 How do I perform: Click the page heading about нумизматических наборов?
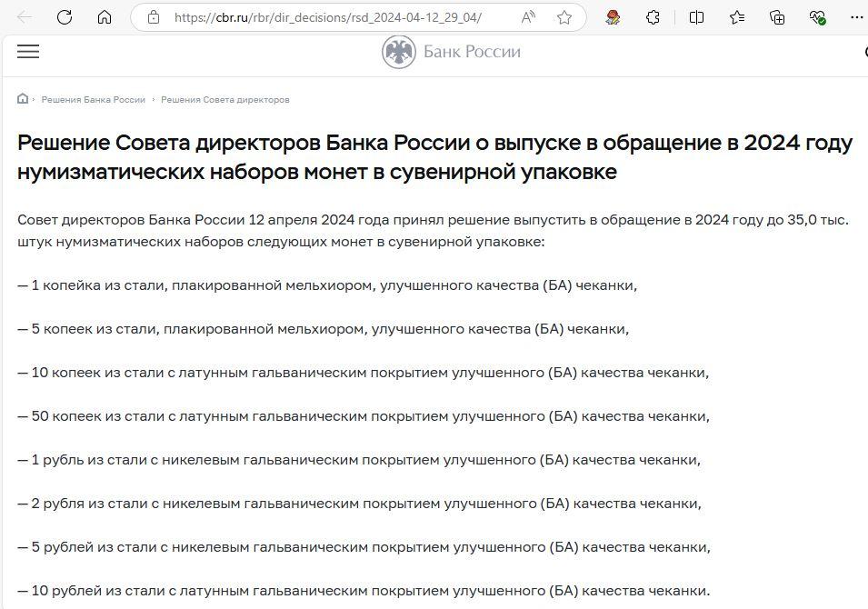[x=434, y=157]
